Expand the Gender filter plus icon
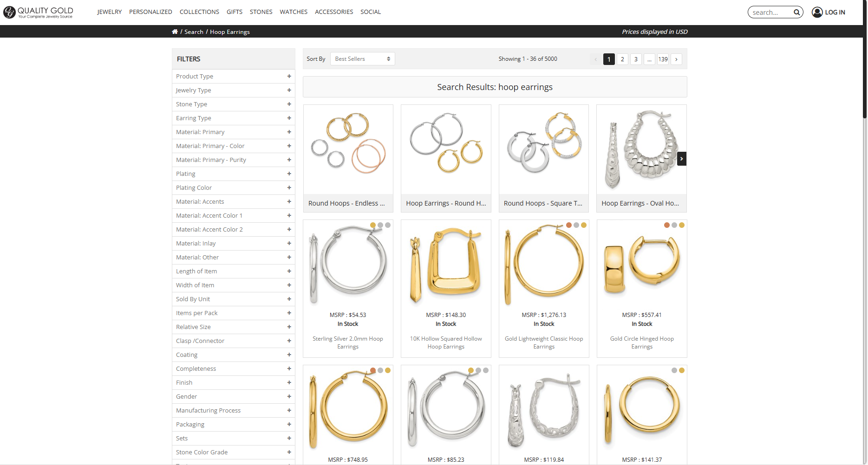 (289, 397)
